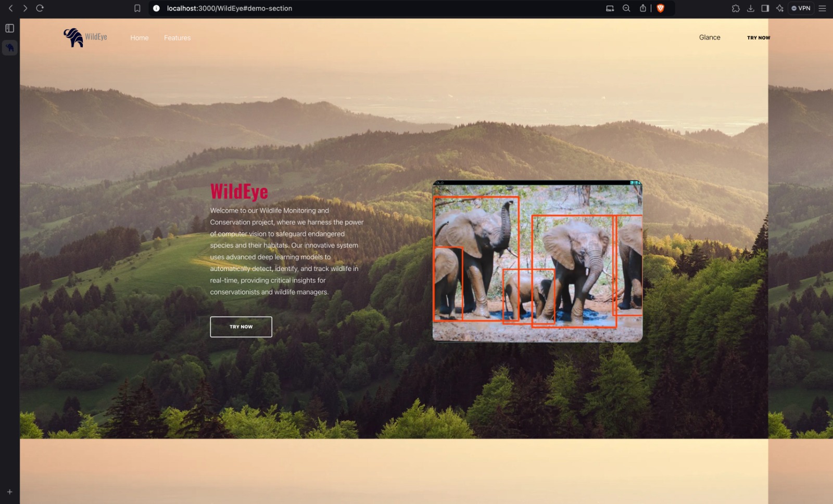Image resolution: width=833 pixels, height=504 pixels.
Task: Open the Extensions puzzle icon
Action: coord(736,8)
